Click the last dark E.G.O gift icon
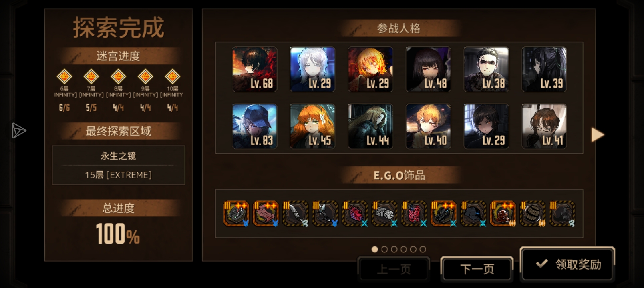The width and height of the screenshot is (644, 288). 562,214
